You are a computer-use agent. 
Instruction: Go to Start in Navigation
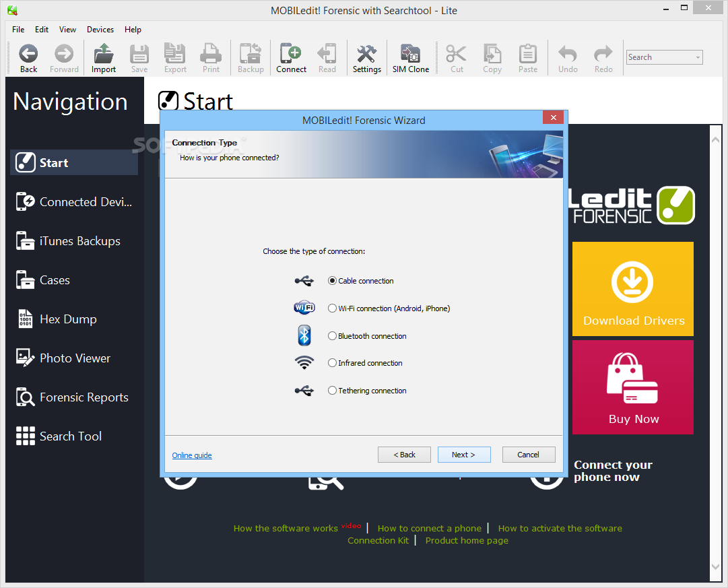[74, 162]
